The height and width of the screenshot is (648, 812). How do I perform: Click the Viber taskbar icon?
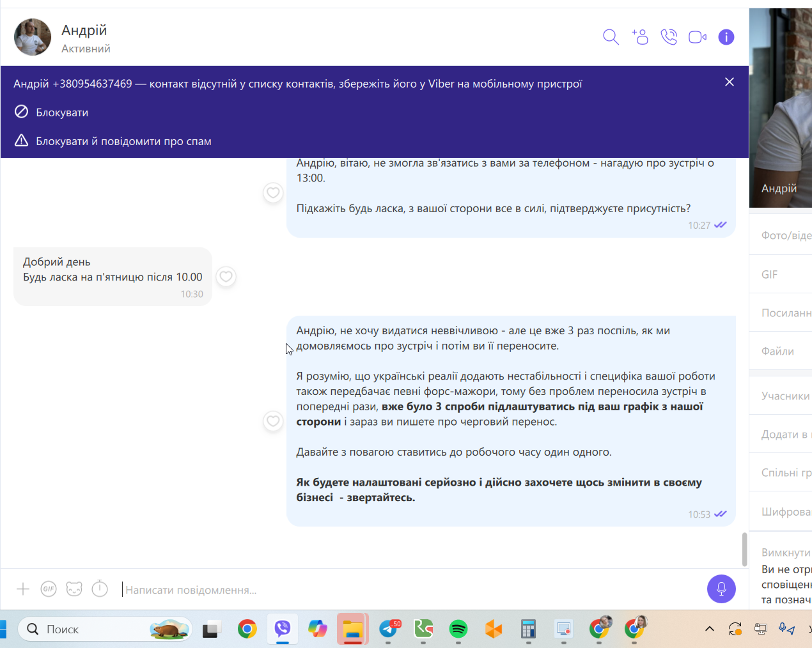click(x=282, y=629)
